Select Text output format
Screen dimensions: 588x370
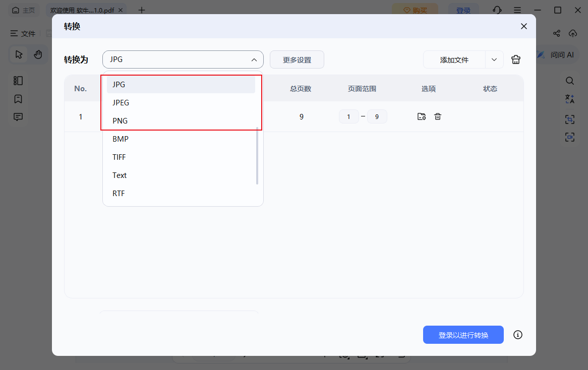pyautogui.click(x=181, y=175)
